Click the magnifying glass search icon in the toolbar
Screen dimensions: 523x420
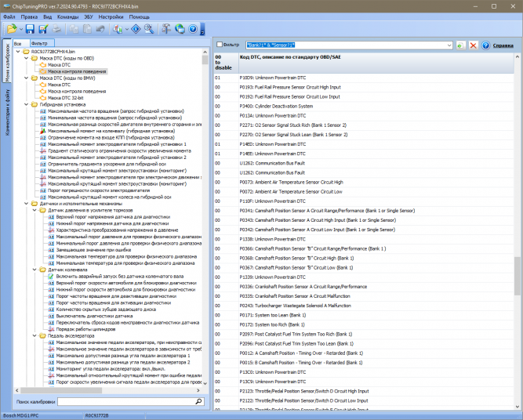point(149,29)
